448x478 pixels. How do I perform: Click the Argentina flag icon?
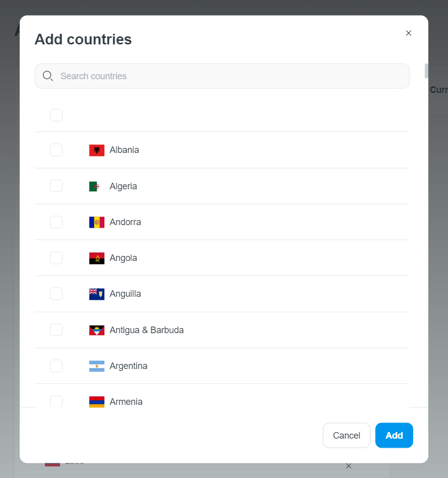[96, 366]
